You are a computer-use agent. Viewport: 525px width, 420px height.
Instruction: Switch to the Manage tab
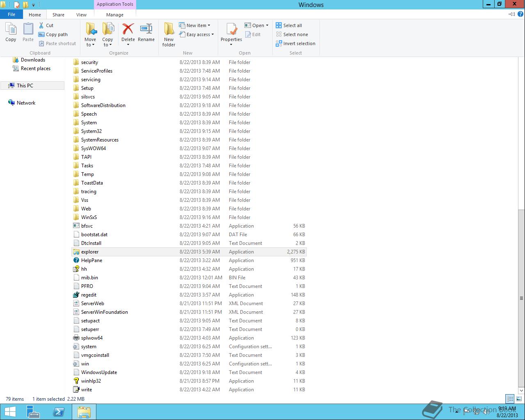click(115, 14)
